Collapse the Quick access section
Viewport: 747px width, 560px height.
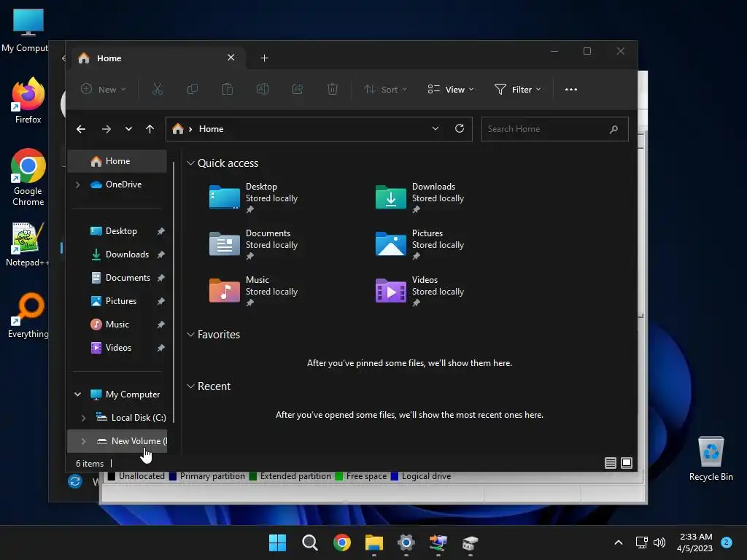click(190, 163)
